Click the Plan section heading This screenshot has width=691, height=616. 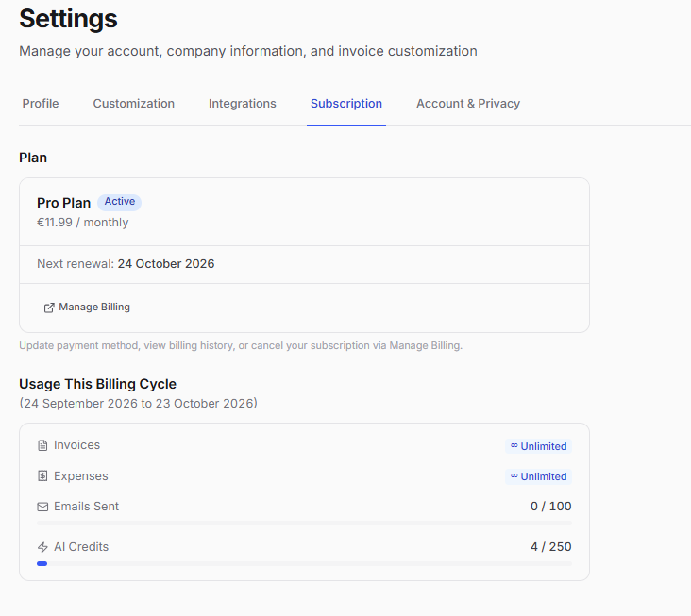tap(33, 158)
